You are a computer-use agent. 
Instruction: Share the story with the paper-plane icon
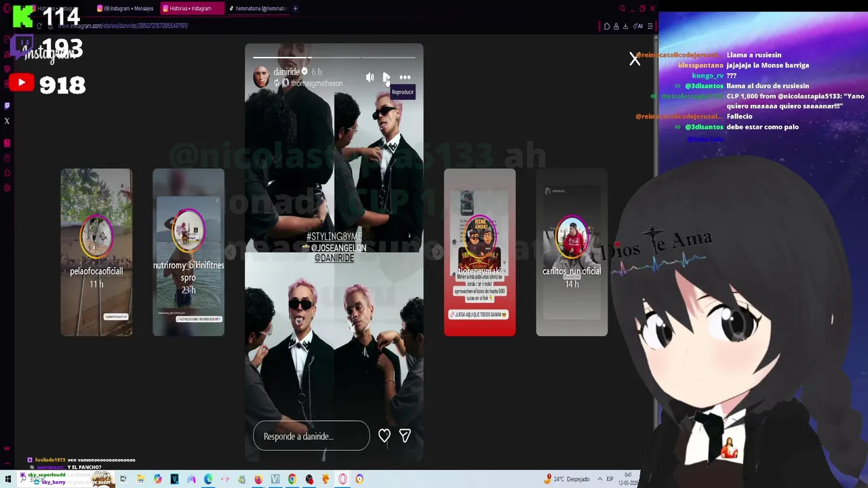point(405,436)
